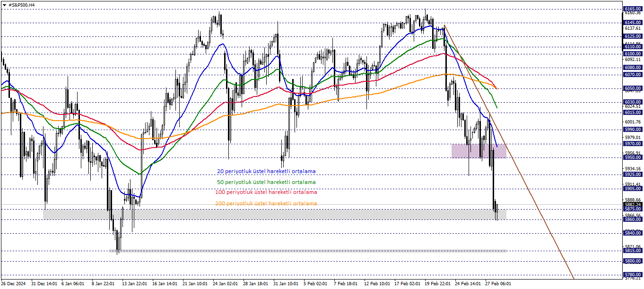Click the 31 Dec 14:01 time axis label
644x289 pixels.
point(44,284)
